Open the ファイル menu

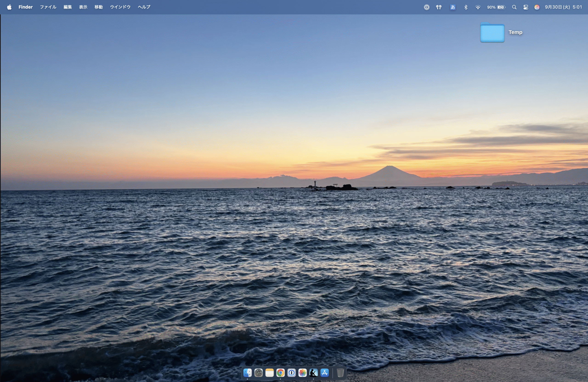[48, 7]
